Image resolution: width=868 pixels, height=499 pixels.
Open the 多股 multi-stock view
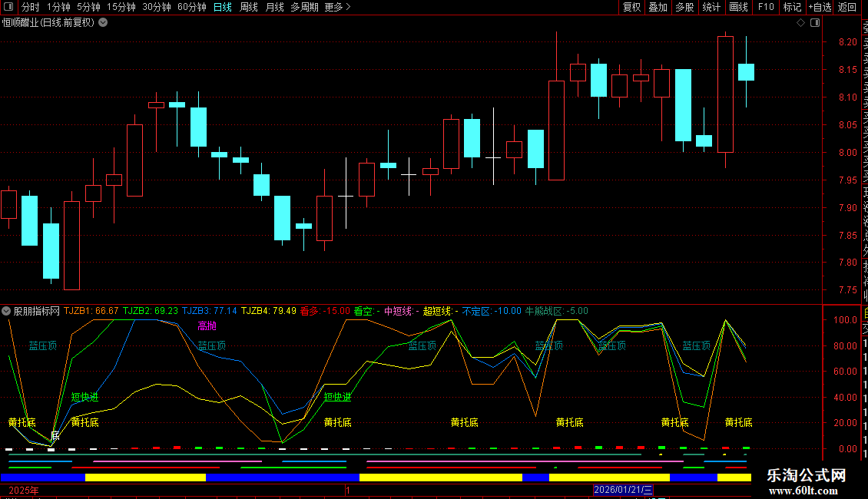pos(684,7)
